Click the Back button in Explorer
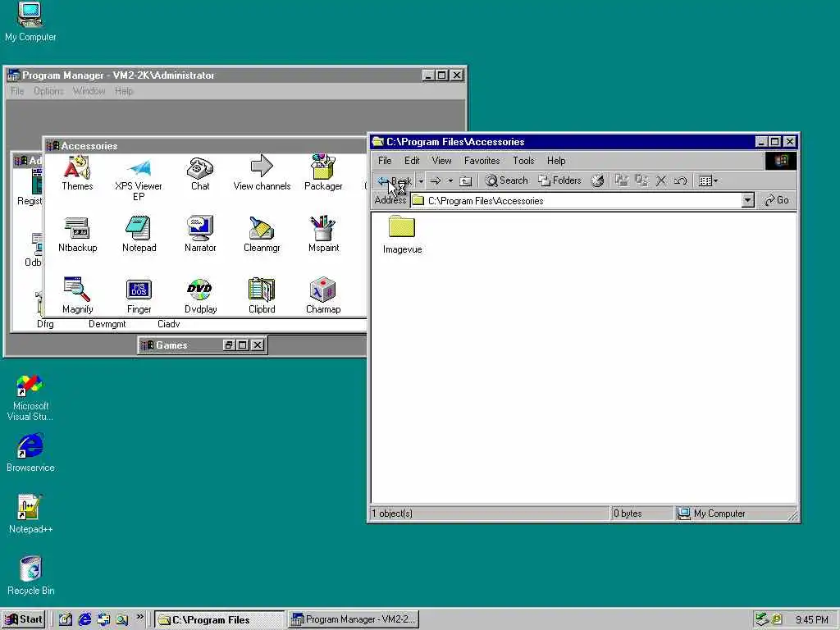 (x=395, y=181)
